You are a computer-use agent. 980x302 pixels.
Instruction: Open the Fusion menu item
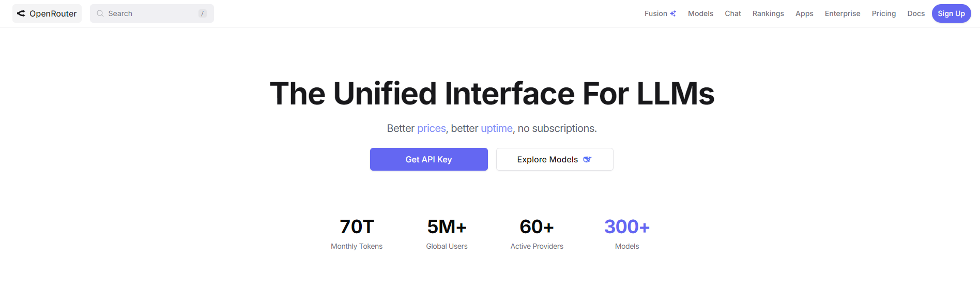click(x=660, y=13)
